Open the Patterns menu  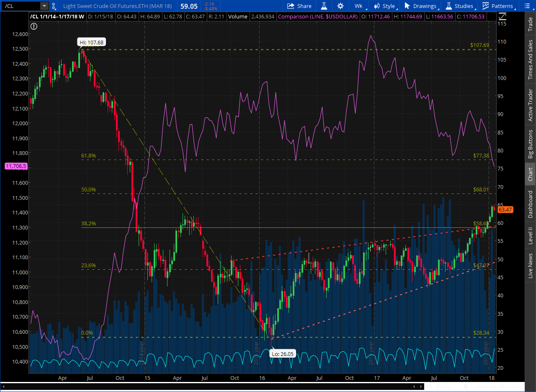(497, 6)
